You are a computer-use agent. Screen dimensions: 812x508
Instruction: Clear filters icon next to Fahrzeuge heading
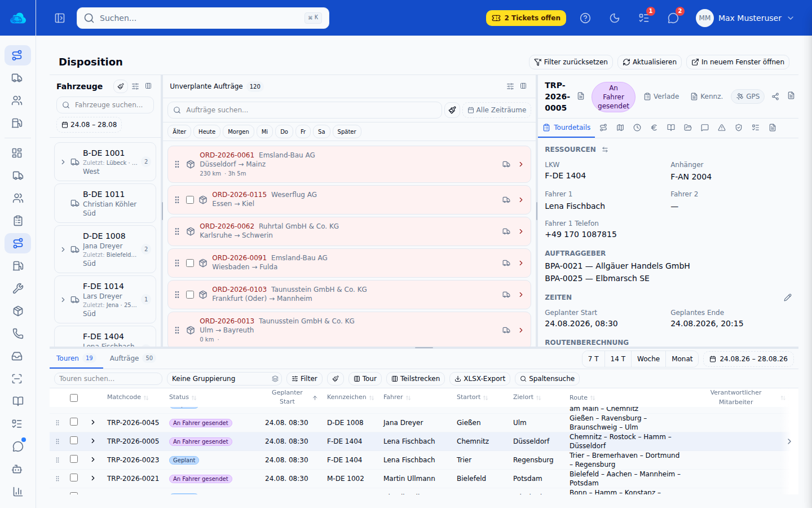click(x=120, y=86)
